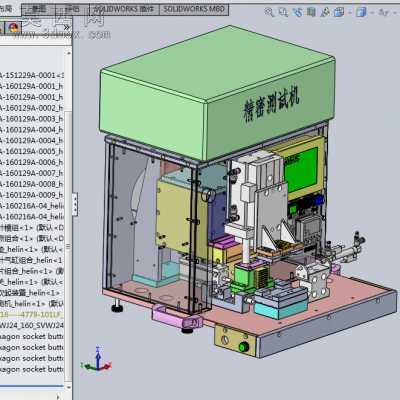The image size is (400, 400).
Task: Select tree row A-160129A-0005_h
Action: 32,151
